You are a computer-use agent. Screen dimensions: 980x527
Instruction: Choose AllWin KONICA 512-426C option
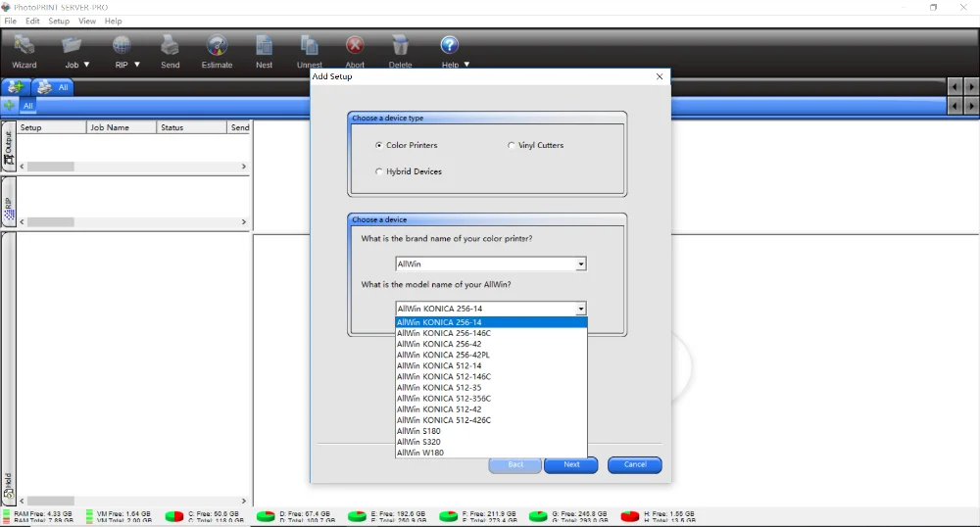point(491,420)
